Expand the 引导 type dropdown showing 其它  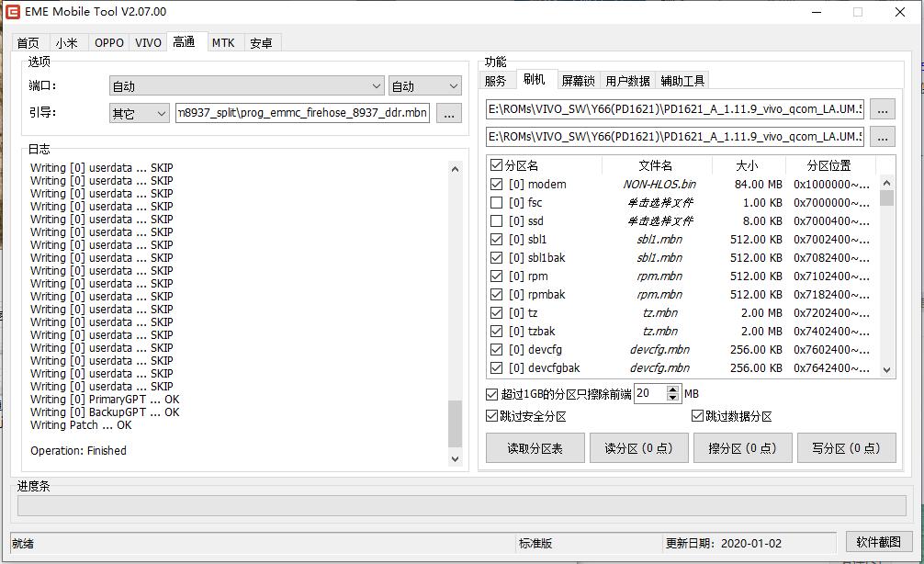click(140, 113)
